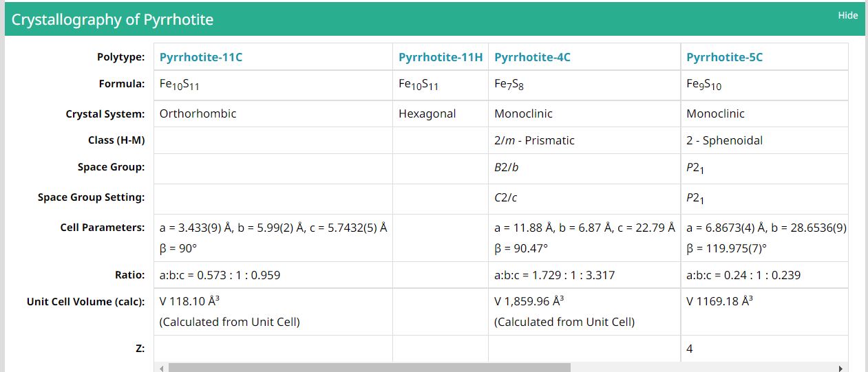Click the left arrow of horizontal scrollbar
868x372 pixels.
[162, 368]
